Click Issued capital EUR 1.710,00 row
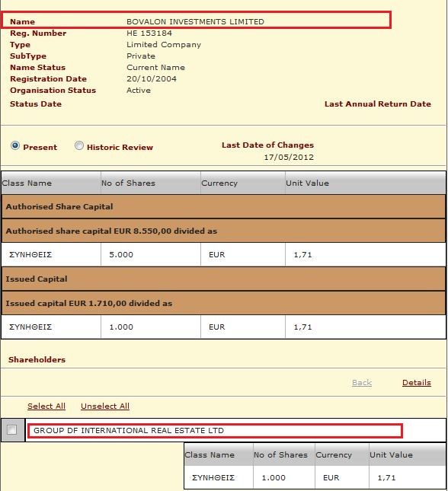 (223, 303)
